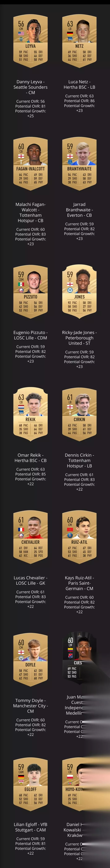
Task: Click 'Lucas Chevalier - LOSC Lille - GK' text
Action: click(31, 580)
